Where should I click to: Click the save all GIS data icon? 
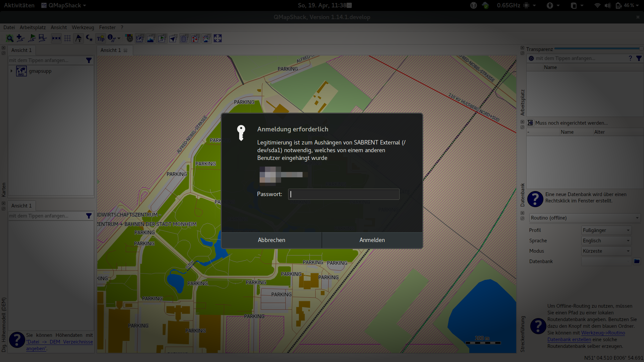(43, 39)
